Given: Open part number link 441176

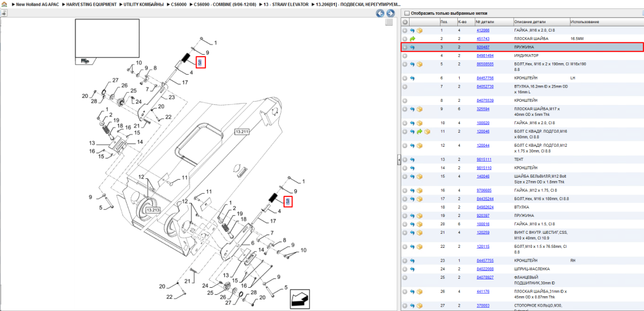Looking at the screenshot, I should [x=482, y=291].
